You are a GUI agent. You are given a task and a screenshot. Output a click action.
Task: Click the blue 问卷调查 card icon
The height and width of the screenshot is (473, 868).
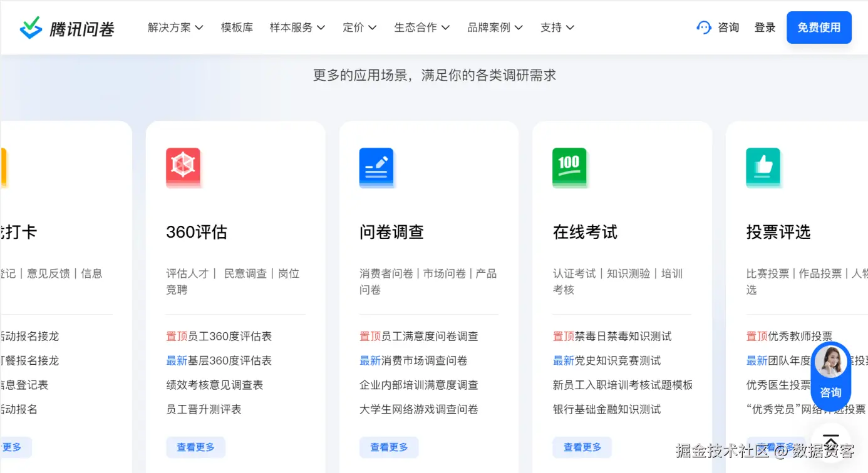(x=377, y=168)
